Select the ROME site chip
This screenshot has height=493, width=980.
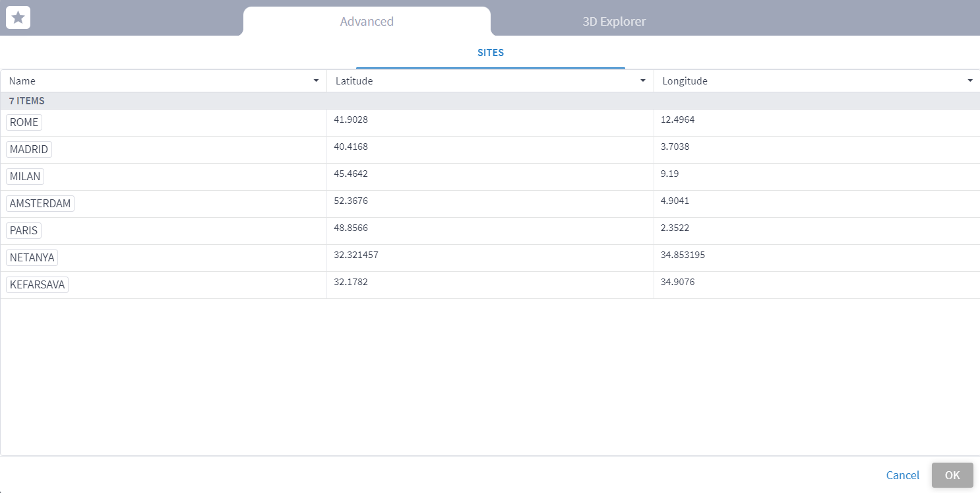tap(24, 122)
